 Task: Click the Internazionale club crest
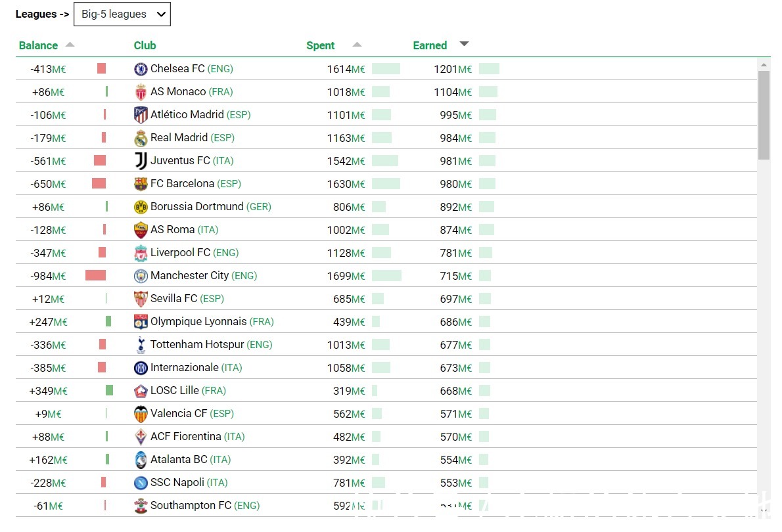click(x=141, y=367)
